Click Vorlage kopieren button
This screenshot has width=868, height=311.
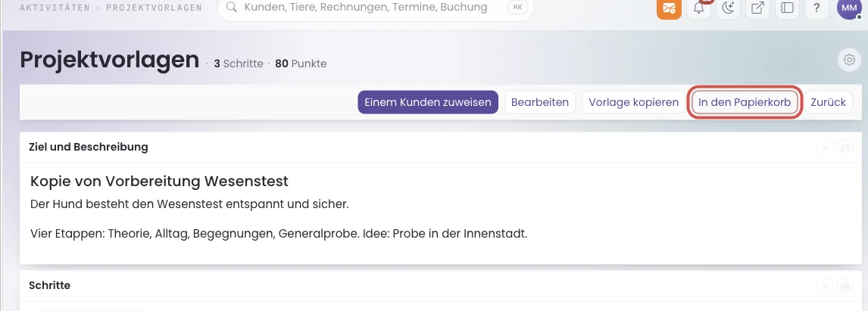click(x=634, y=102)
